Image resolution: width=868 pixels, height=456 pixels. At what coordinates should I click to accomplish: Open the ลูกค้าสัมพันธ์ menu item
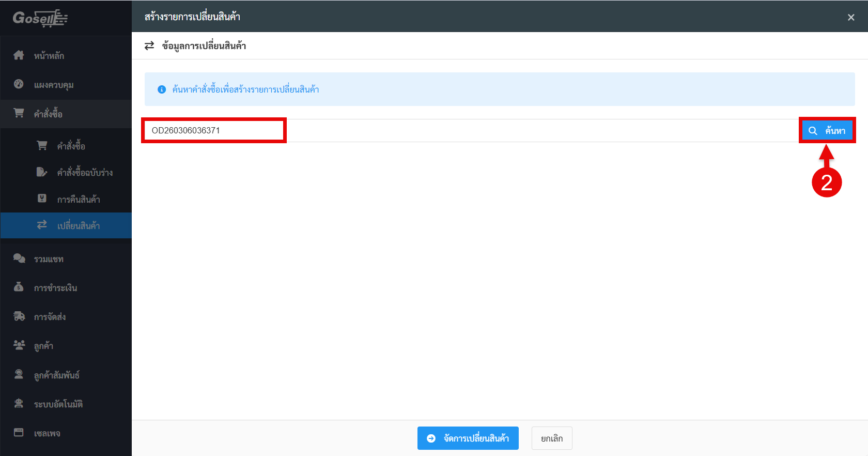(56, 375)
